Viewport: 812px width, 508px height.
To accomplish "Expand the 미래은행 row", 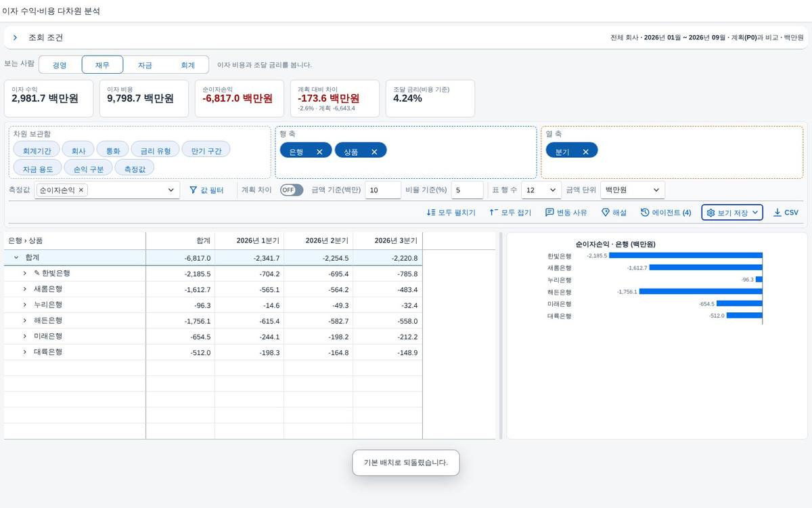I will [25, 337].
